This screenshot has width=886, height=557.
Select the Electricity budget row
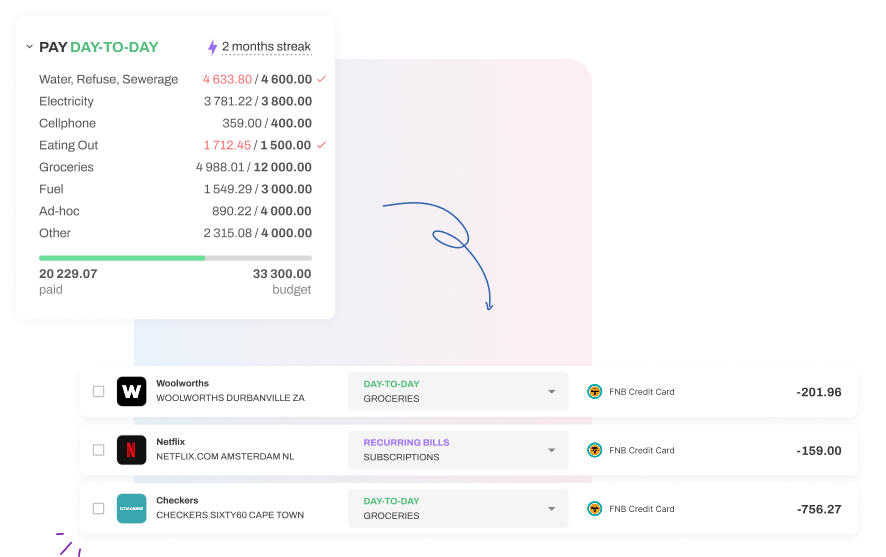coord(175,101)
